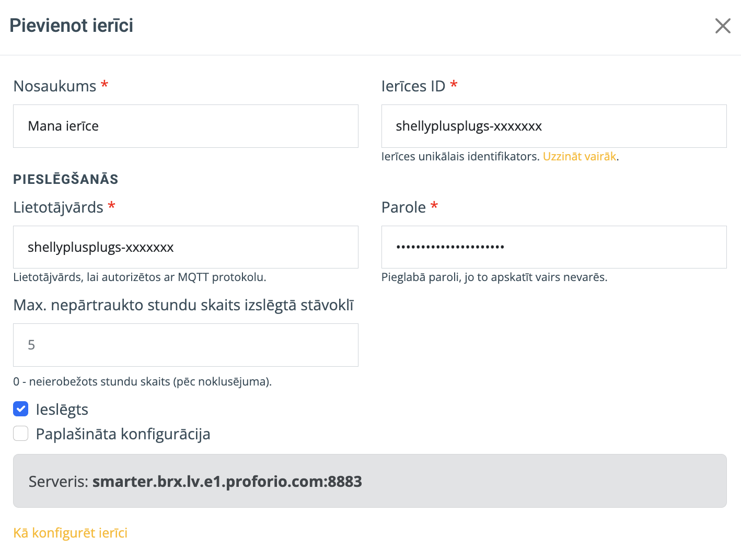This screenshot has height=560, width=741.
Task: Click the Pievienot ierīci dialog title
Action: tap(72, 25)
